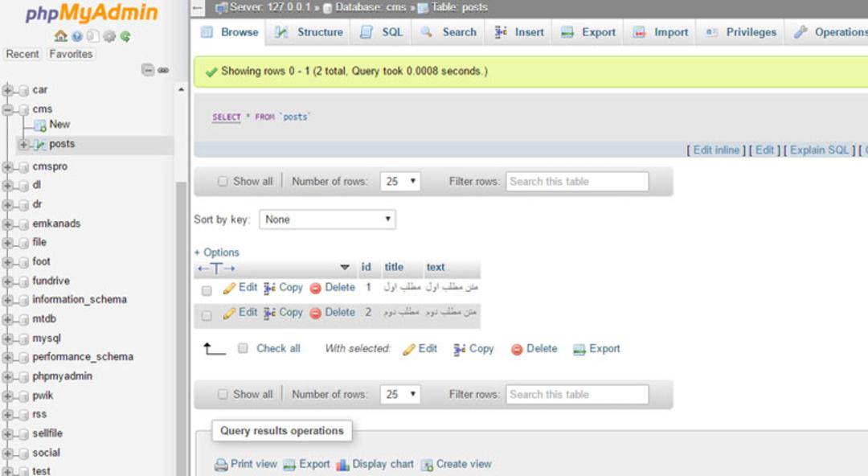Click the pencil Edit icon in row 1
The height and width of the screenshot is (476, 868).
(229, 288)
